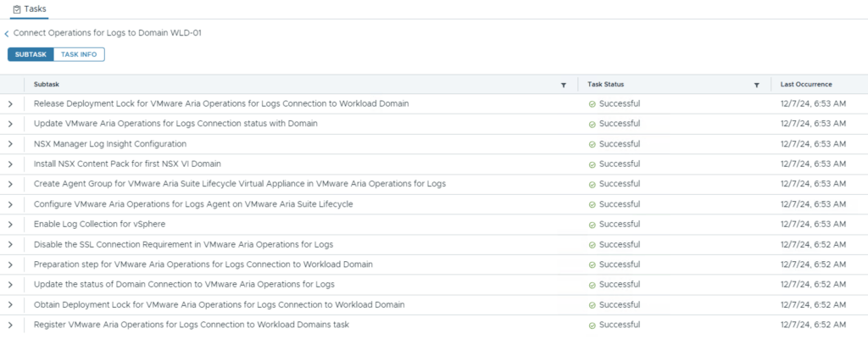Click the Task Status column filter icon

click(756, 85)
